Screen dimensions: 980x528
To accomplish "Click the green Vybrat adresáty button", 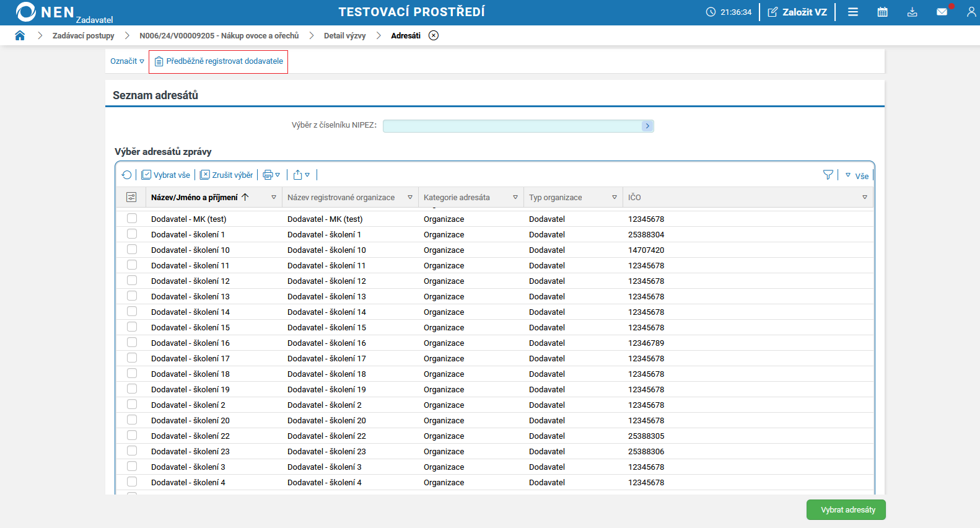I will point(847,509).
